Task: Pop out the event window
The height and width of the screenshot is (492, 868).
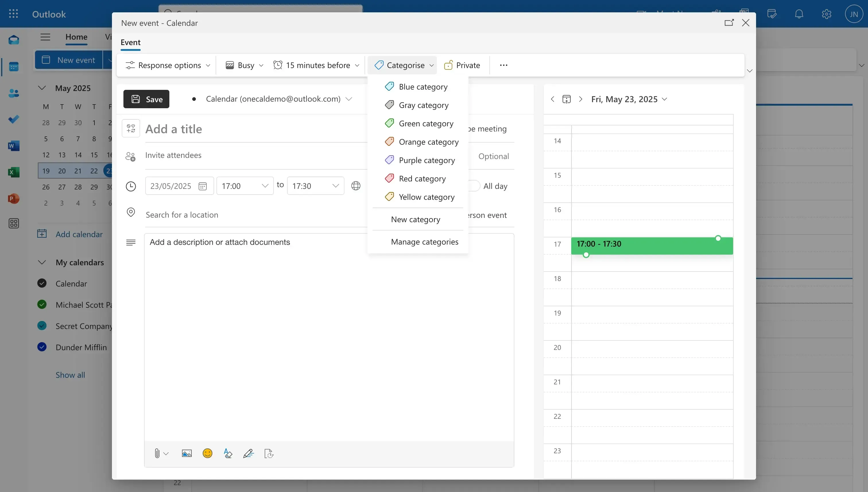Action: pos(729,23)
